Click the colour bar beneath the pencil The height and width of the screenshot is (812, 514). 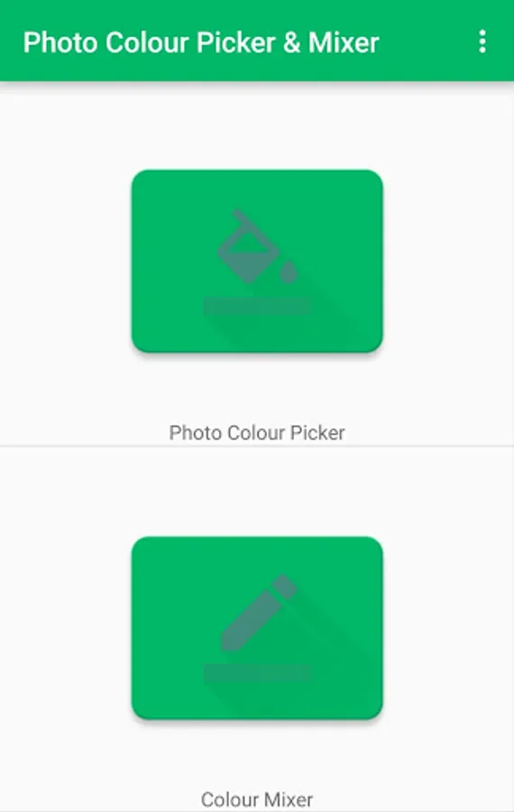coord(257,673)
